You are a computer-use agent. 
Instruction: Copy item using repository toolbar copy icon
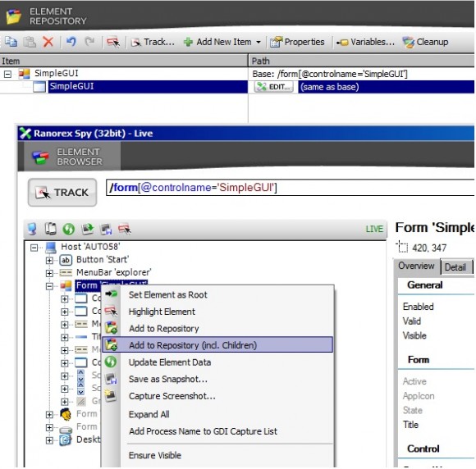point(11,42)
